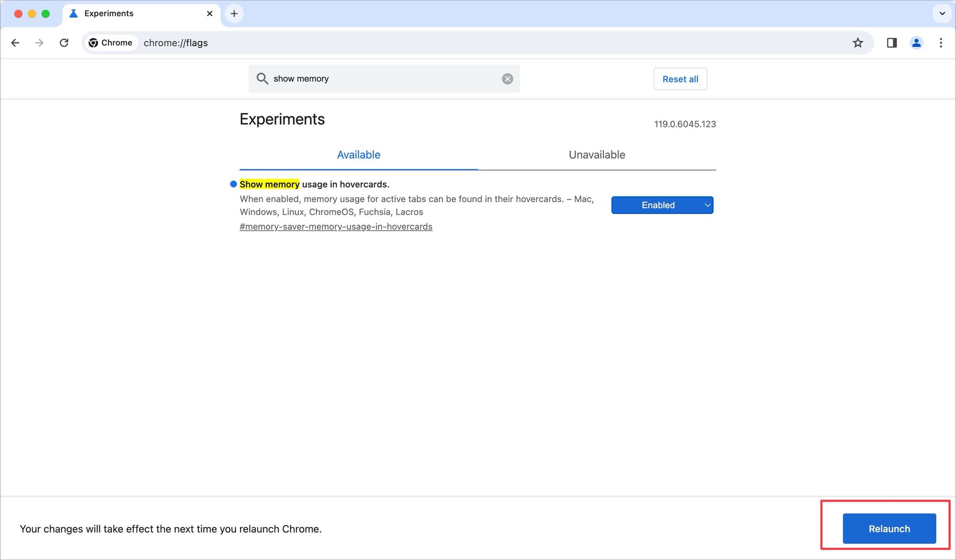
Task: Click the search flags input field
Action: pos(382,79)
